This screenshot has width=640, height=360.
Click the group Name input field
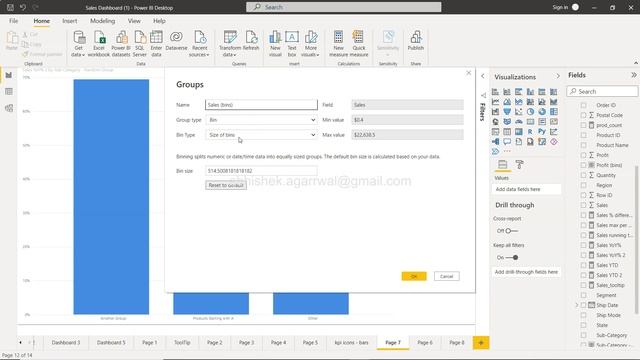click(261, 105)
